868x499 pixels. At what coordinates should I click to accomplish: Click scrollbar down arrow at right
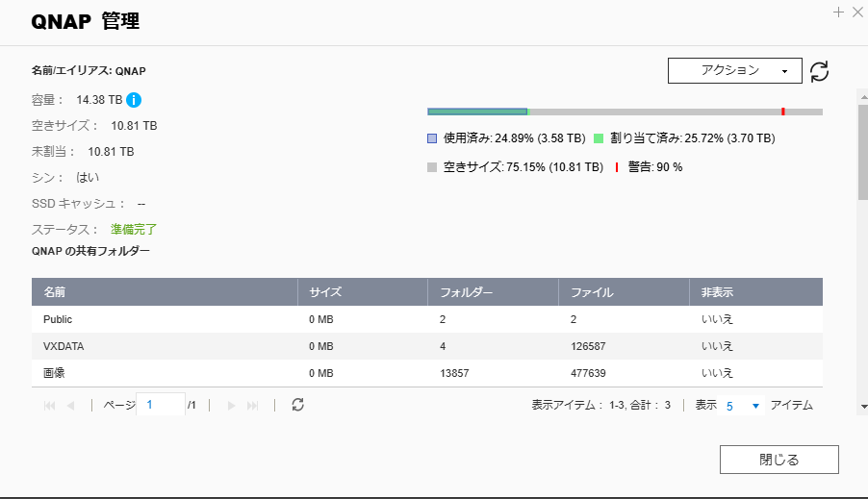tap(863, 407)
